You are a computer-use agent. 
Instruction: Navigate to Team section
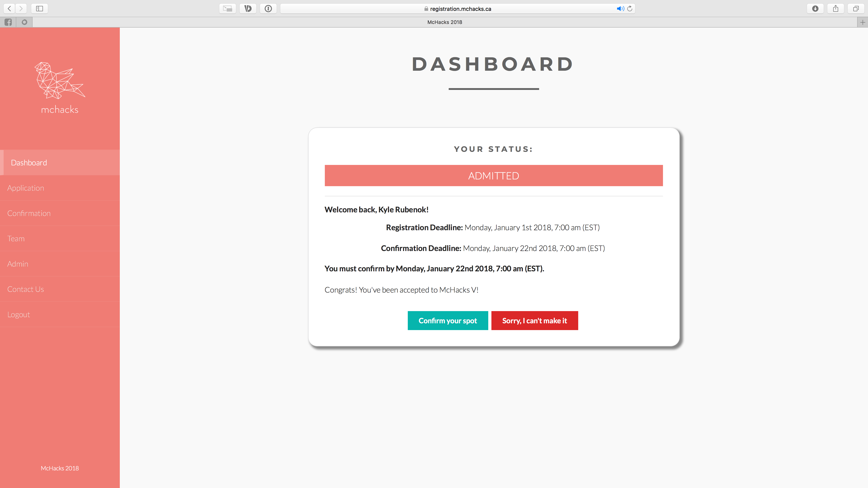(x=16, y=238)
